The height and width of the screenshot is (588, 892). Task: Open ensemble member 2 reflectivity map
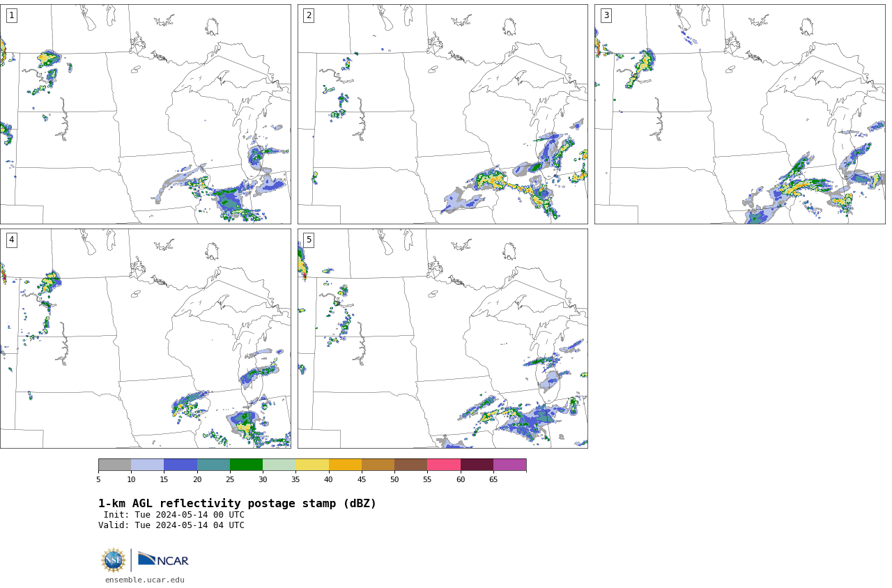point(443,114)
